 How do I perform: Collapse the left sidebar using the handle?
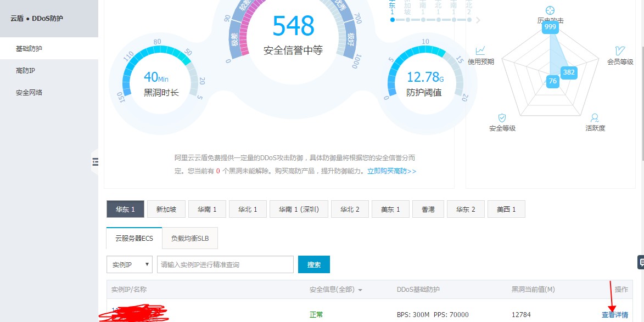[x=96, y=162]
